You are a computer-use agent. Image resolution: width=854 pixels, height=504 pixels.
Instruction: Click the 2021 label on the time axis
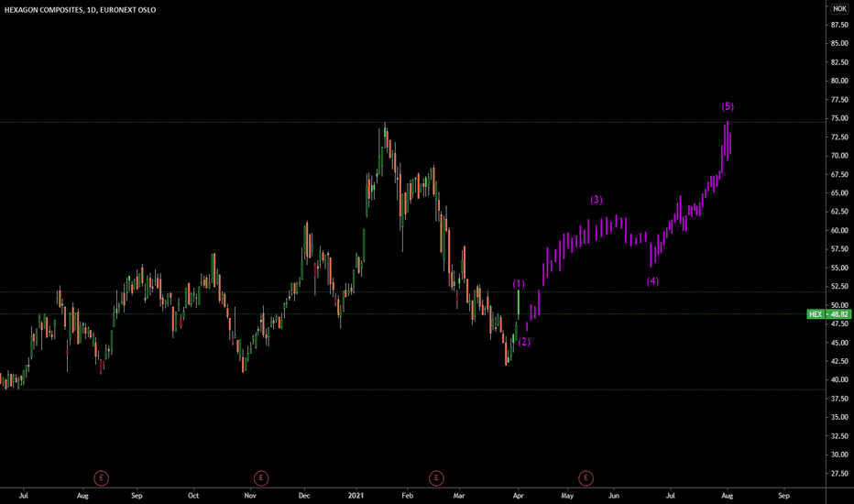(x=356, y=496)
